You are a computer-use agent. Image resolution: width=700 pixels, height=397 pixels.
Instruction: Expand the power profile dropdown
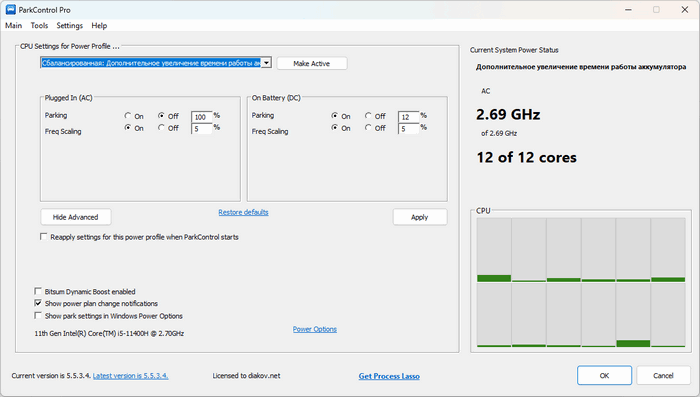267,63
